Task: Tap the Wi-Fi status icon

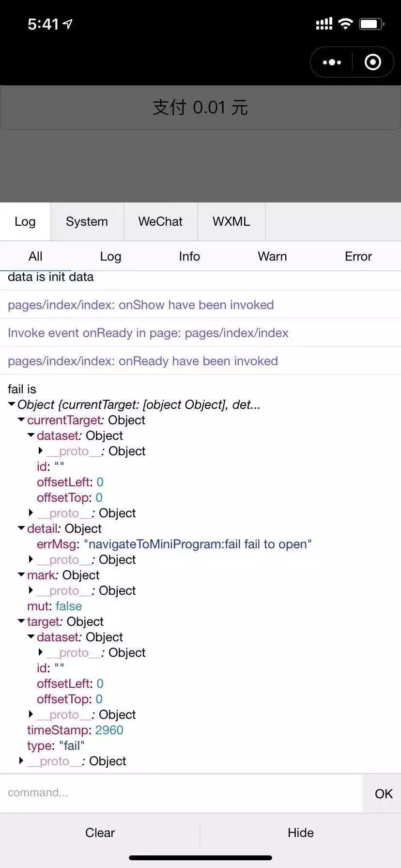Action: [345, 24]
